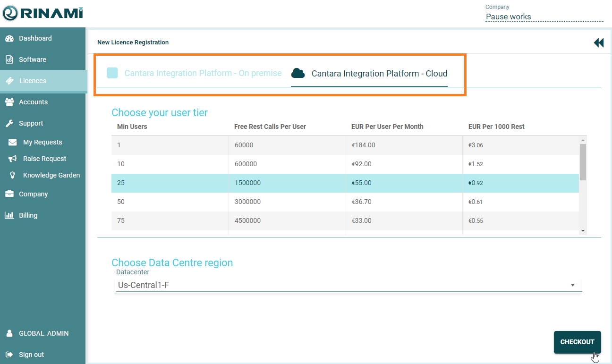This screenshot has height=364, width=612.
Task: Open the Datacenter region dropdown
Action: click(x=348, y=285)
